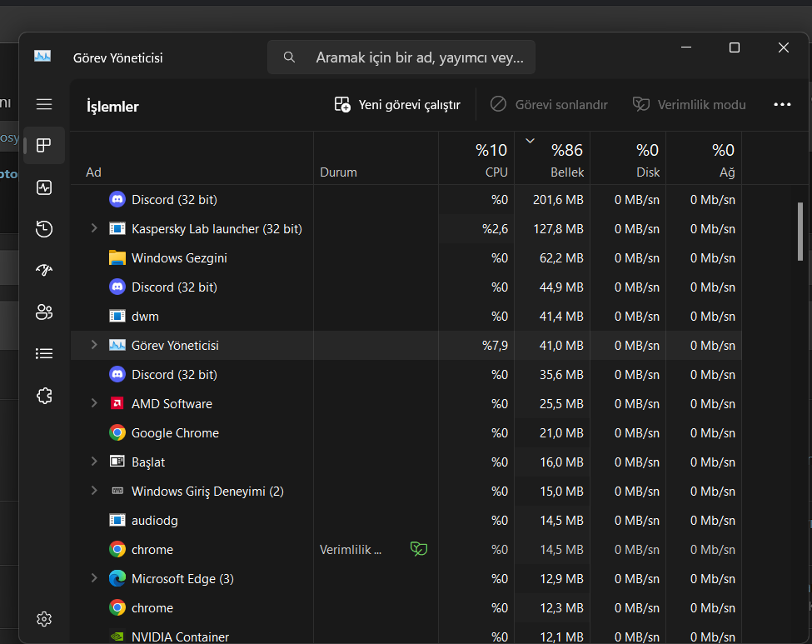
Task: Select the chrome row in efficiency mode
Action: tap(406, 549)
